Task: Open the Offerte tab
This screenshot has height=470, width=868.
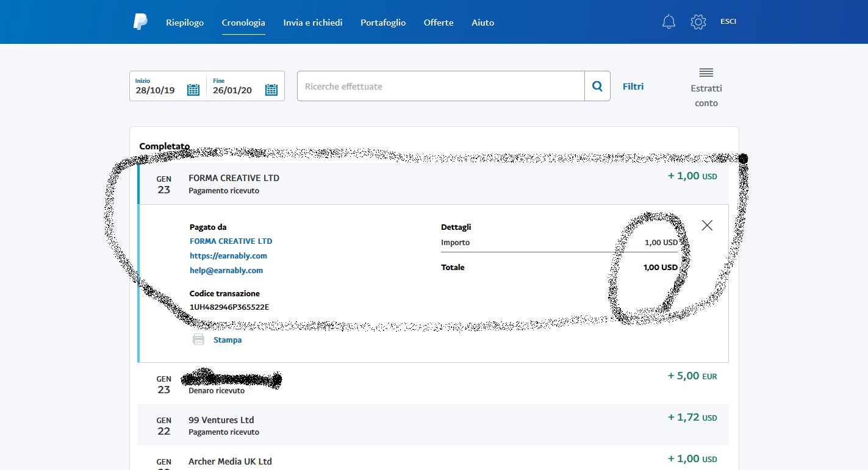Action: point(439,23)
